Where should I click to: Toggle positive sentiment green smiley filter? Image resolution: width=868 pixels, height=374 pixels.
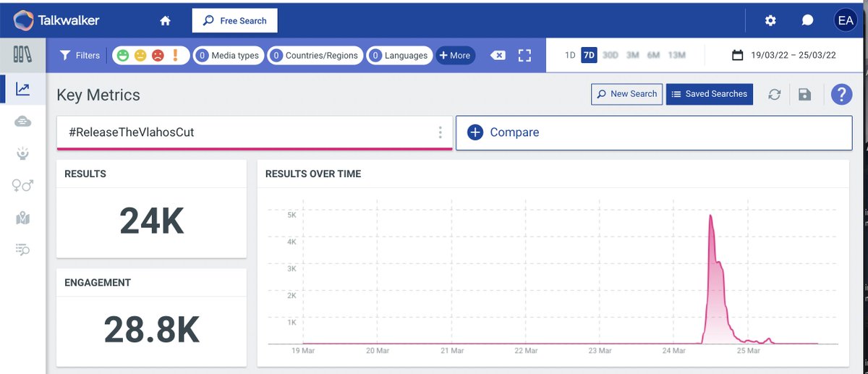(123, 55)
